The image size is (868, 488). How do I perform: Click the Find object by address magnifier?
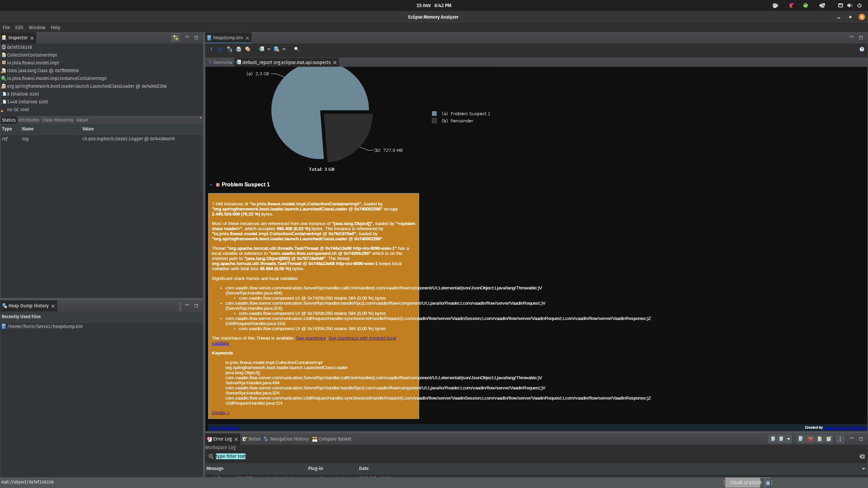coord(297,49)
